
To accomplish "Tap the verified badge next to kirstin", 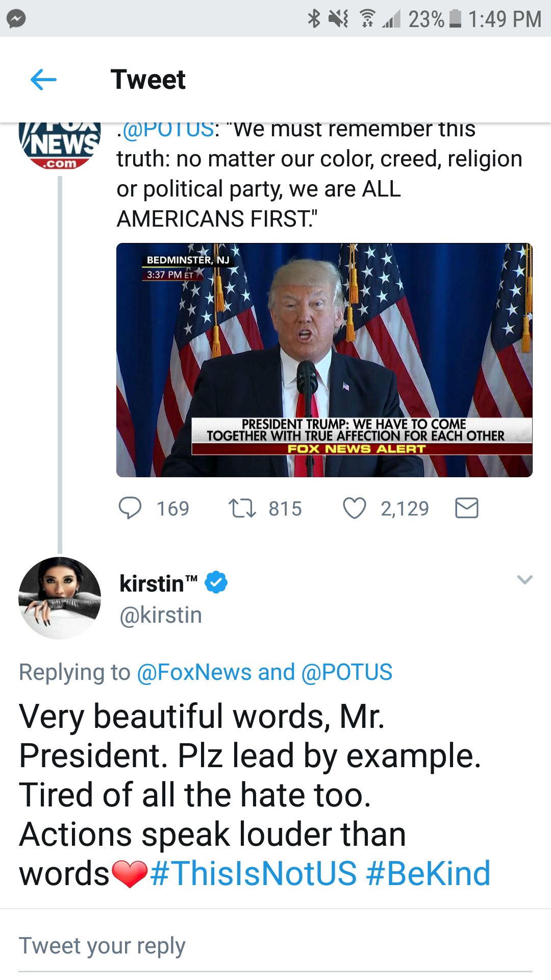I will point(216,582).
